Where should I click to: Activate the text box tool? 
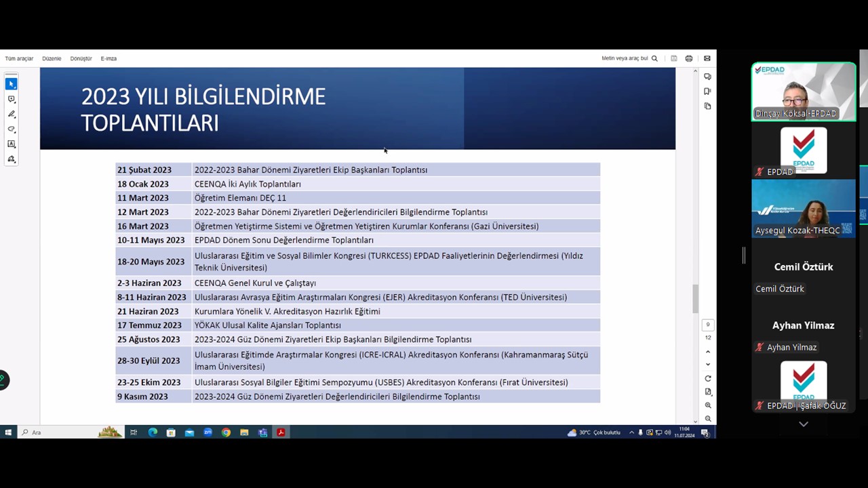click(x=12, y=144)
